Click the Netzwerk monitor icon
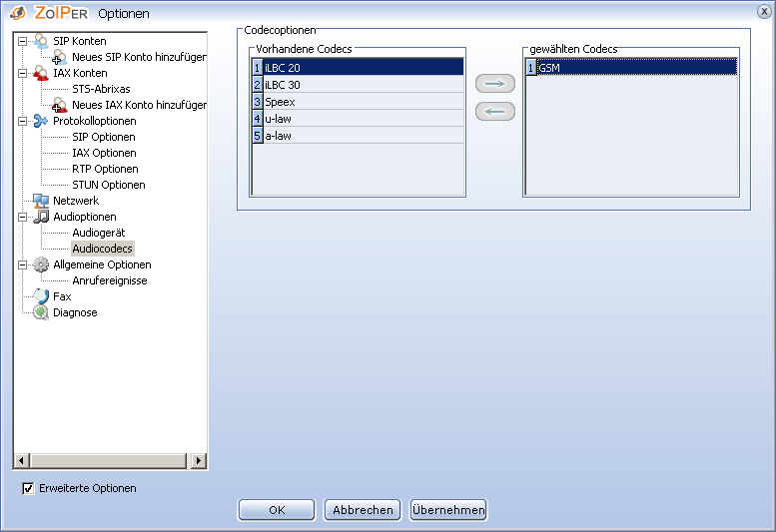 [41, 201]
